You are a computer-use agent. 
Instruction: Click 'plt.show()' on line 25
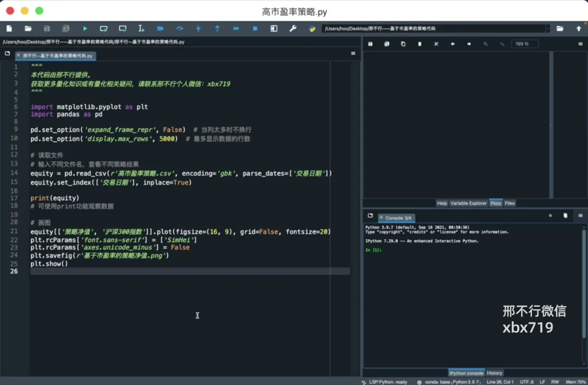click(x=49, y=264)
